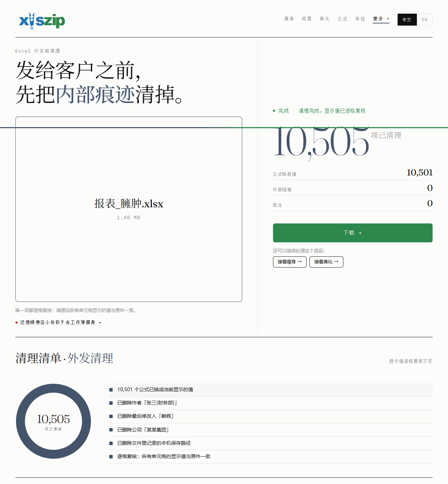Open the 体检 navigation item
Screen dimensions: 448x484
click(x=360, y=19)
